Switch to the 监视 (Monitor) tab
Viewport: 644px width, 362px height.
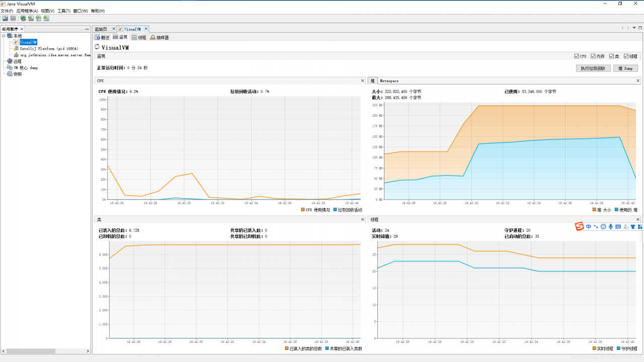[x=120, y=37]
